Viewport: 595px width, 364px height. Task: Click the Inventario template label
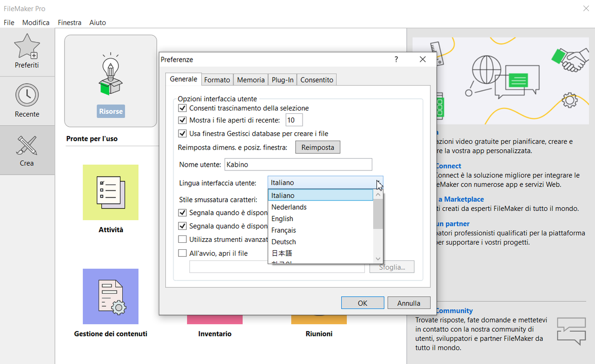pos(215,334)
